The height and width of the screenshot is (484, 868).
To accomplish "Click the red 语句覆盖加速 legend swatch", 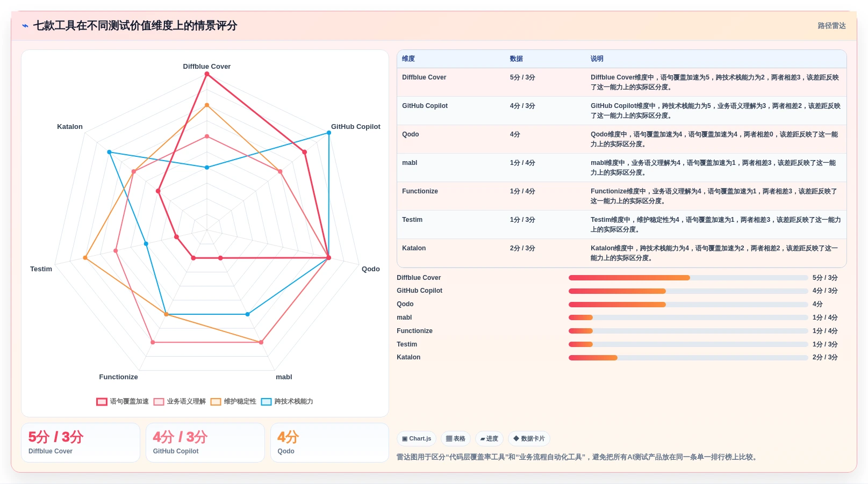I will pyautogui.click(x=102, y=401).
